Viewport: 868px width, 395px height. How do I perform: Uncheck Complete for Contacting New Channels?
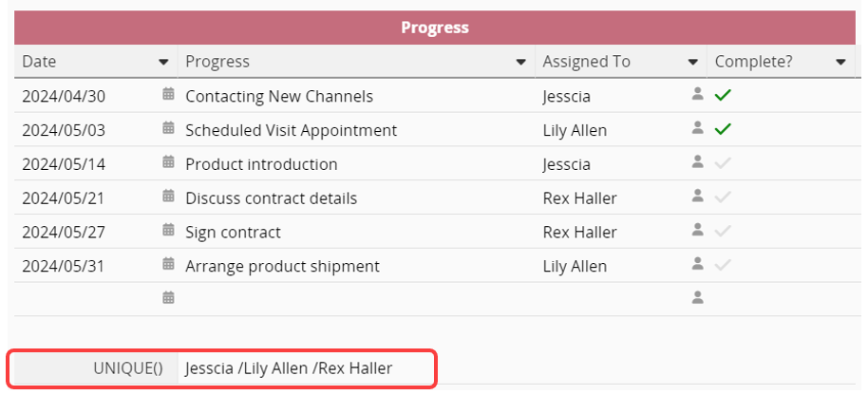pos(724,95)
